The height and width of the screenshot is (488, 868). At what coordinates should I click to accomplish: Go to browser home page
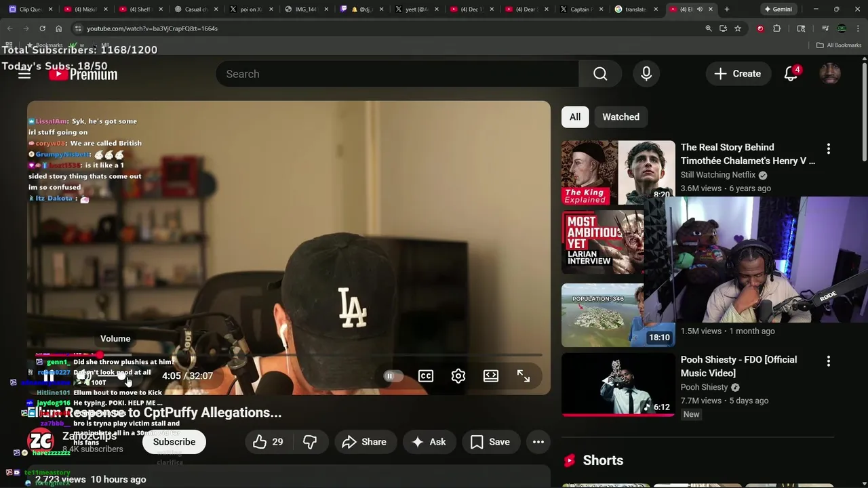58,28
